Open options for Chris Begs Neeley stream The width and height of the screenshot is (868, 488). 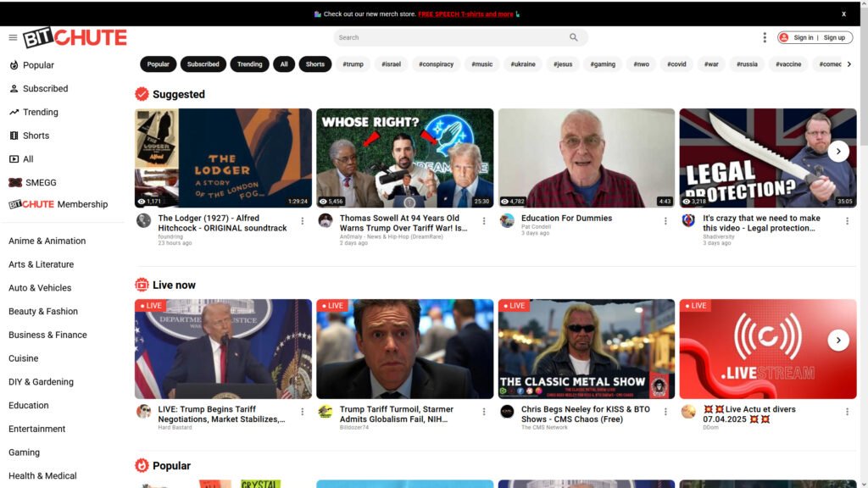tap(665, 412)
